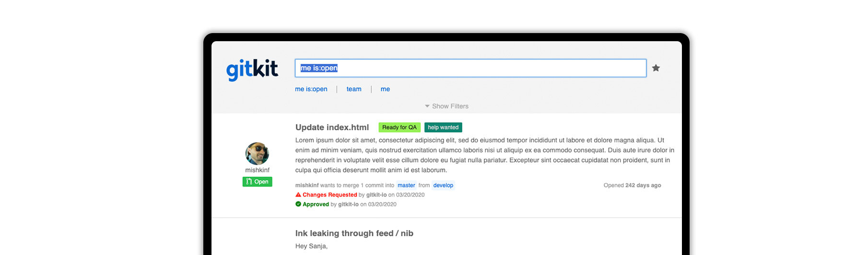Click the 'Opened 242 days ago' text
This screenshot has height=255, width=868.
632,185
